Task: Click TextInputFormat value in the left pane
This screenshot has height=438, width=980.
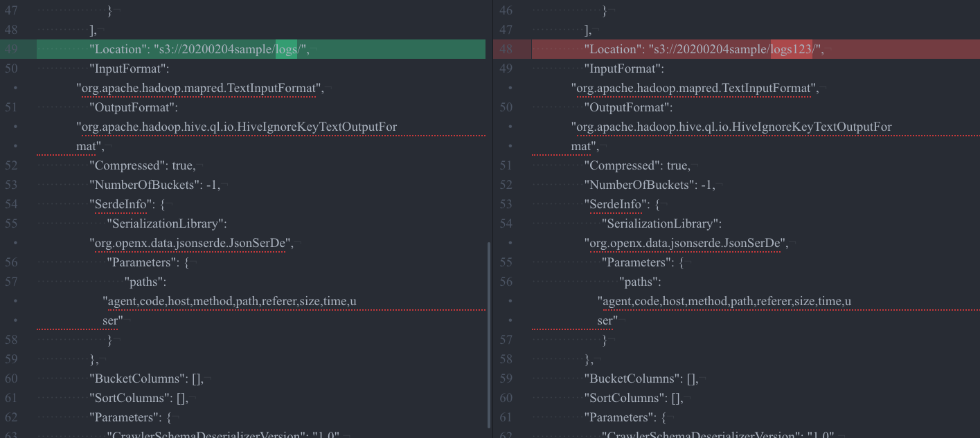Action: (200, 88)
